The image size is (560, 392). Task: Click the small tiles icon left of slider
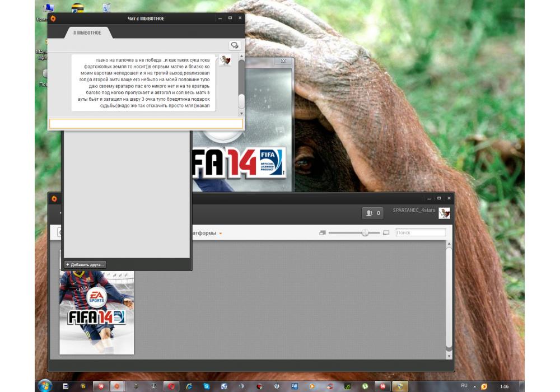pos(322,232)
